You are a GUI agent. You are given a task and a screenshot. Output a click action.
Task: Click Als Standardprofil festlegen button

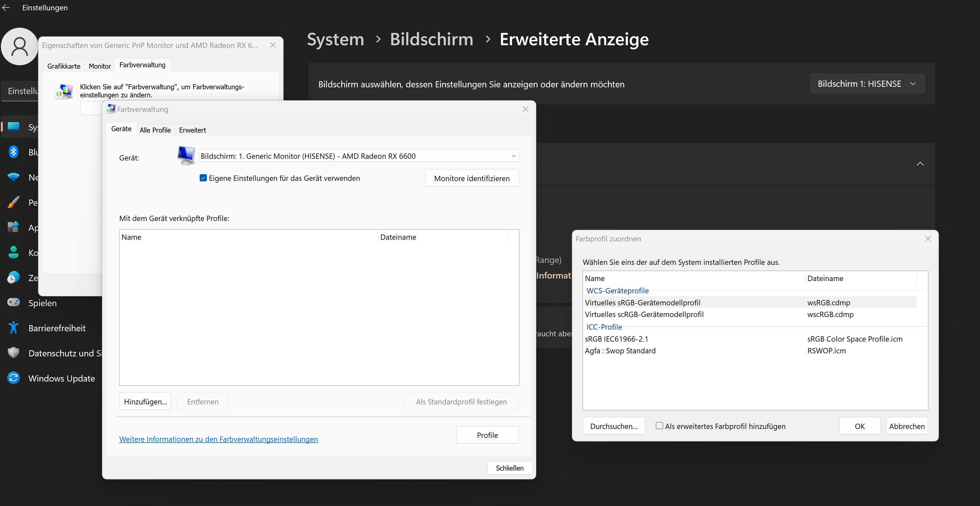462,401
